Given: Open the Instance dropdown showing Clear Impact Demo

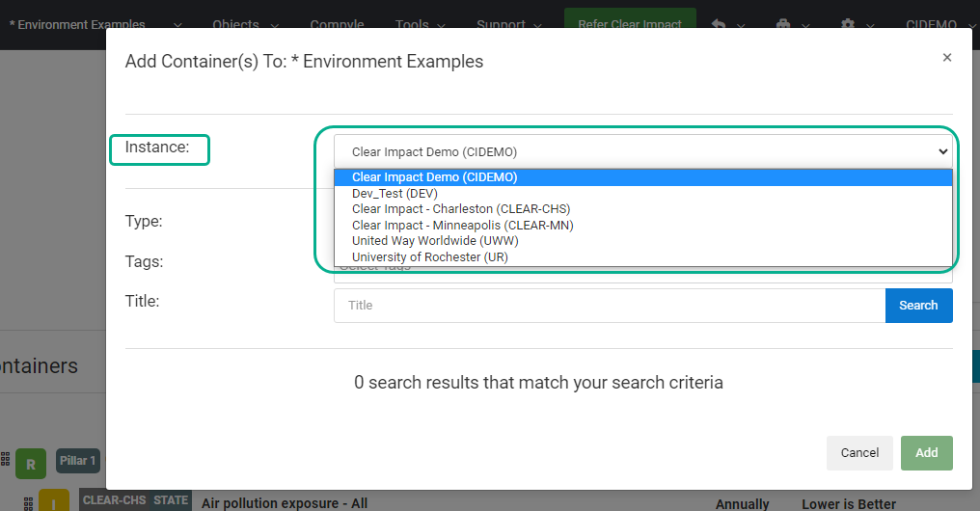Looking at the screenshot, I should tap(643, 151).
